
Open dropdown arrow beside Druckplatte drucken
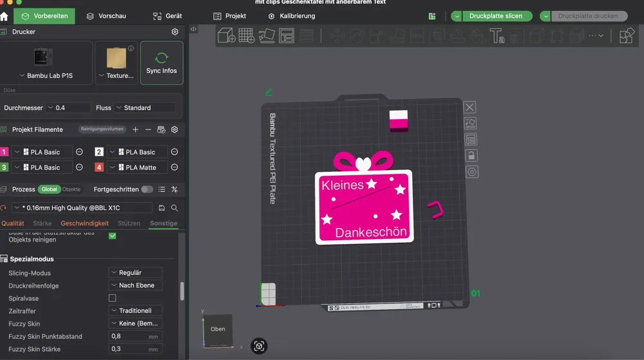click(545, 16)
